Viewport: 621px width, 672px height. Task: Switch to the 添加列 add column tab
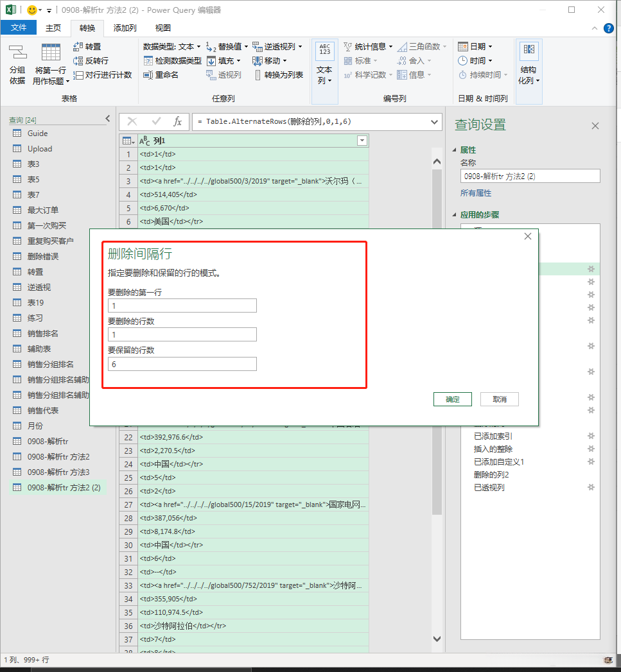pos(125,28)
